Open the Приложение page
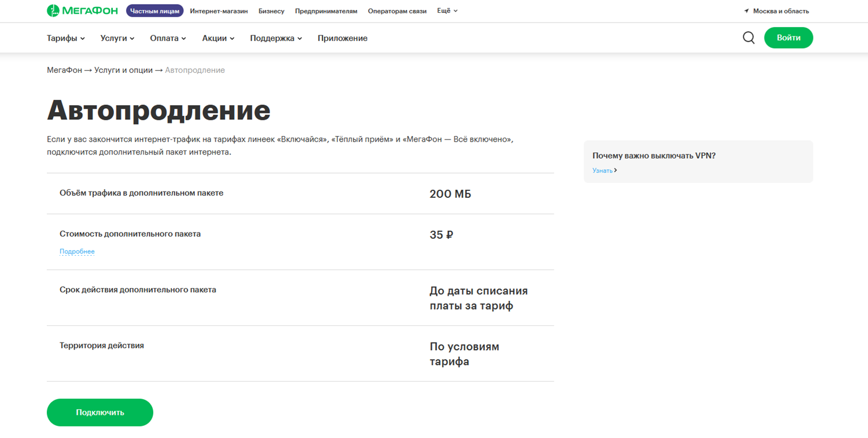This screenshot has width=868, height=438. (x=343, y=38)
